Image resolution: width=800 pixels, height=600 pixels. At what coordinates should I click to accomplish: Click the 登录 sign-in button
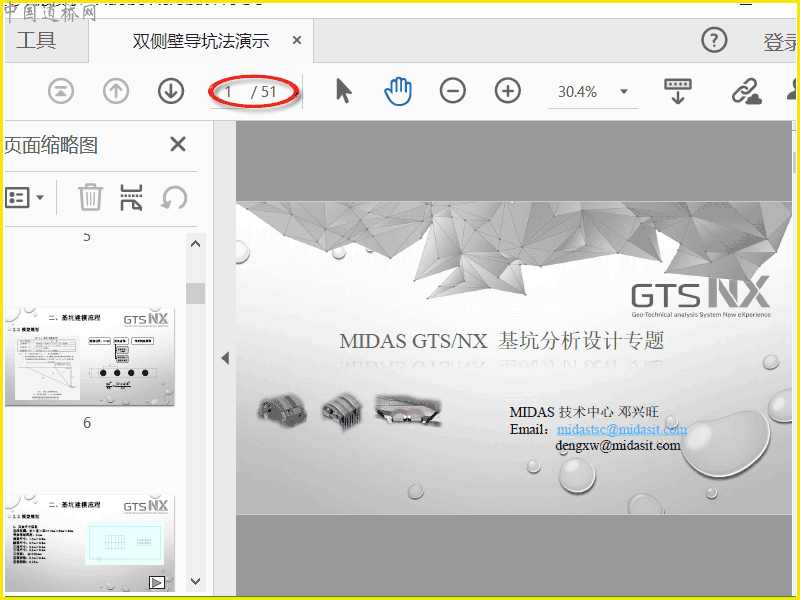coord(780,42)
